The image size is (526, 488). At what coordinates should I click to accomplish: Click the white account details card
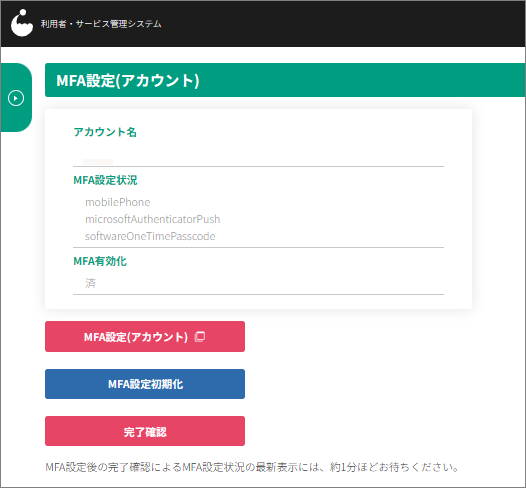click(258, 209)
